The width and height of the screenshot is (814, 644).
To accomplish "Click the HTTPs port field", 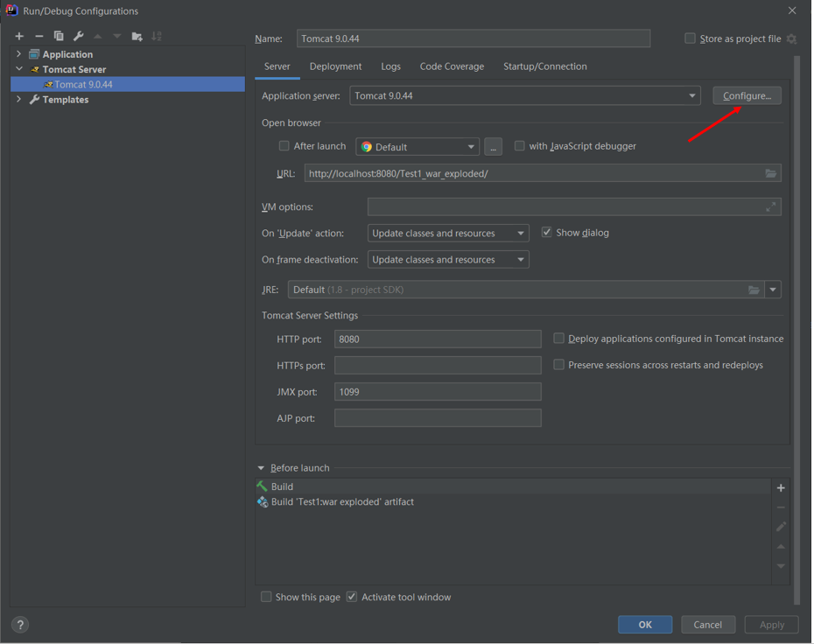I will (438, 366).
